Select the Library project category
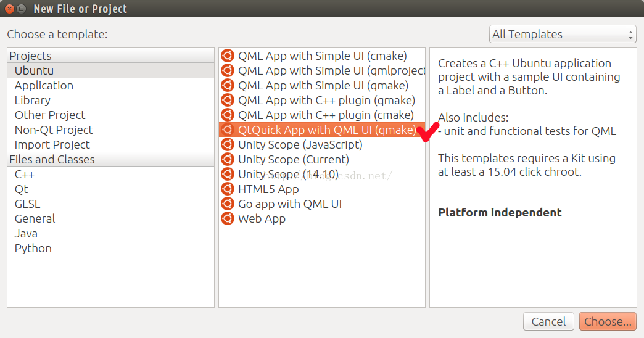 [111, 100]
